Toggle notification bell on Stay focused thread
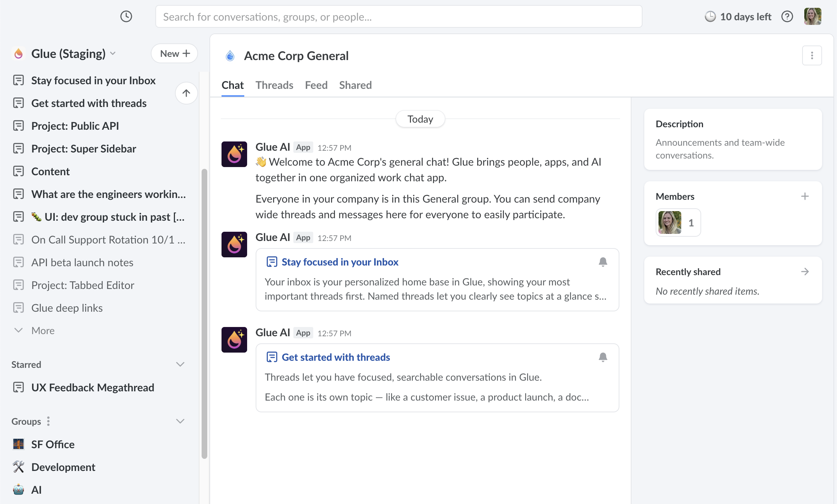The image size is (837, 504). tap(603, 262)
